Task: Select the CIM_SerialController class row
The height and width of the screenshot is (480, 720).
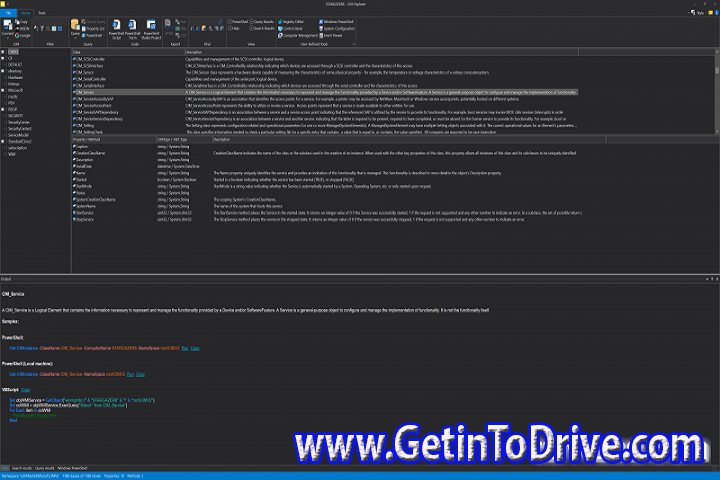Action: [325, 79]
